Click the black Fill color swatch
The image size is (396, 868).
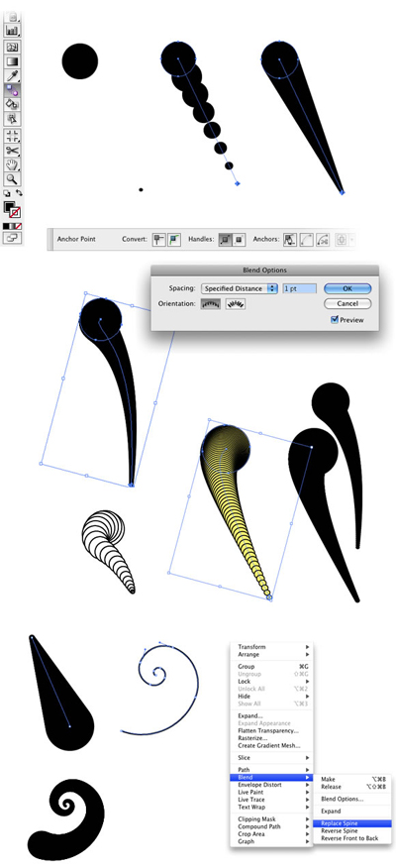[x=9, y=206]
